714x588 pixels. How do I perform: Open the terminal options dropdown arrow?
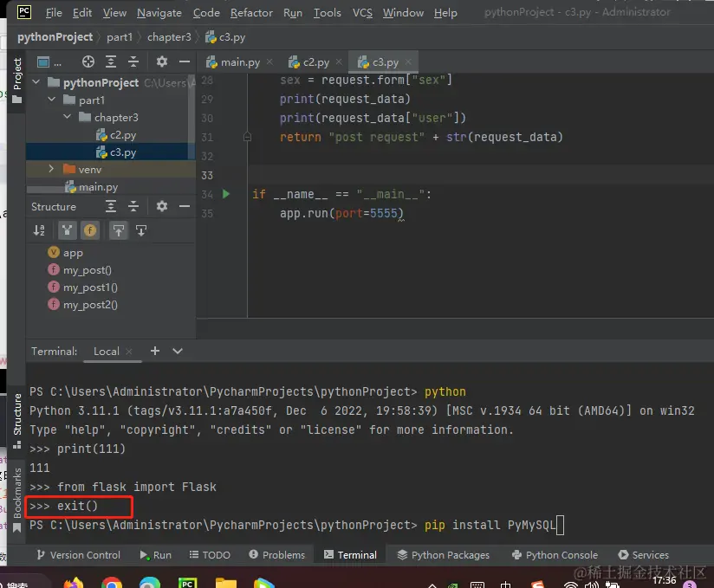[x=178, y=351]
